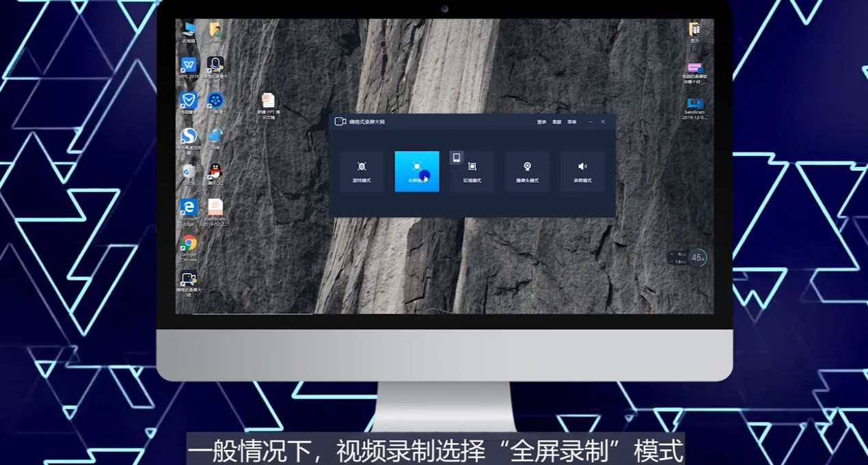Open the WPS 2019 desktop shortcut
Viewport: 868px width, 465px height.
pyautogui.click(x=189, y=66)
